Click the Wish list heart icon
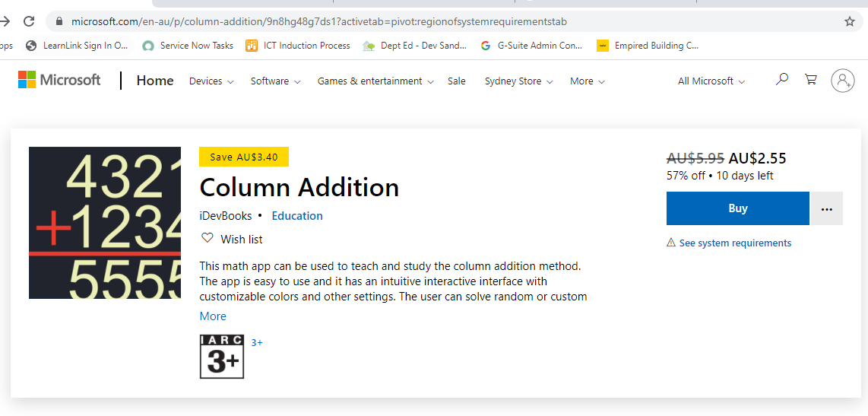Image resolution: width=868 pixels, height=416 pixels. [207, 238]
